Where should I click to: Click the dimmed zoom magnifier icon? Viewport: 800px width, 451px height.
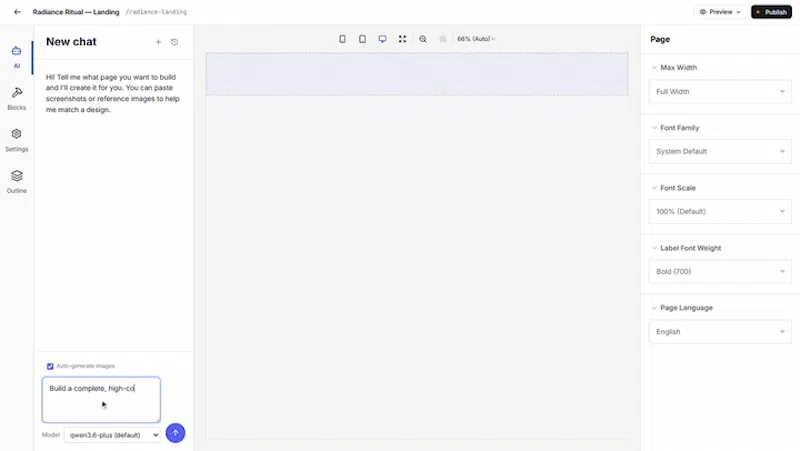click(443, 39)
